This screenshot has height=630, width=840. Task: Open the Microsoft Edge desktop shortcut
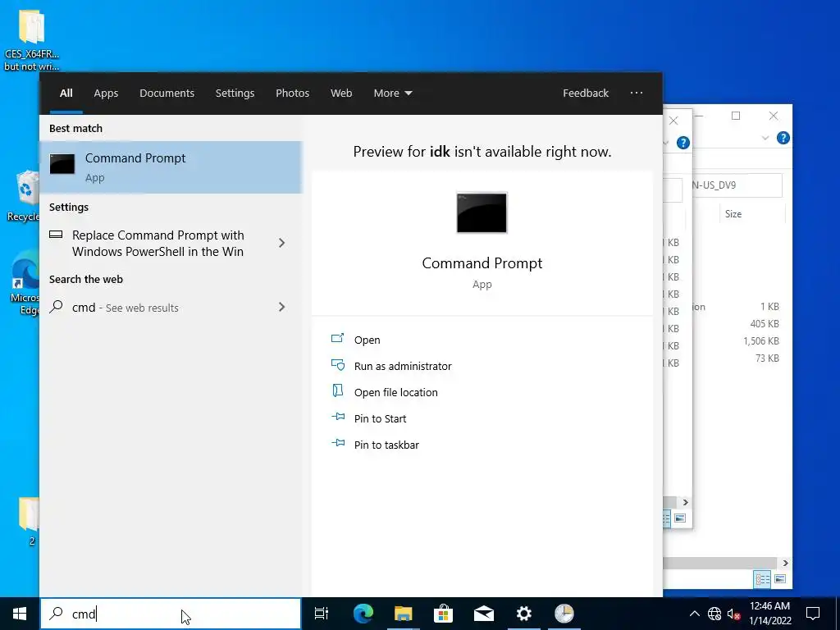click(x=24, y=284)
